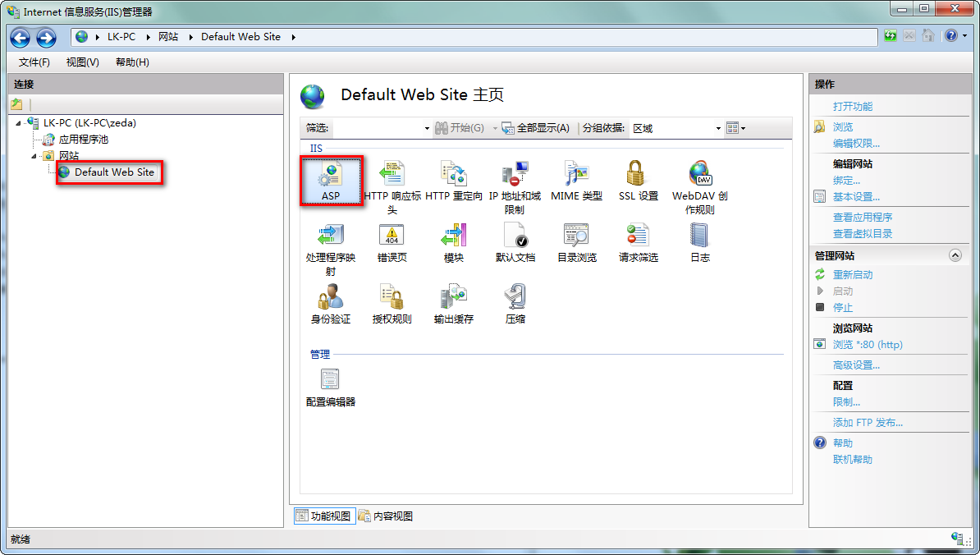Collapse the 管理网站 section
The height and width of the screenshot is (555, 980).
click(x=955, y=255)
